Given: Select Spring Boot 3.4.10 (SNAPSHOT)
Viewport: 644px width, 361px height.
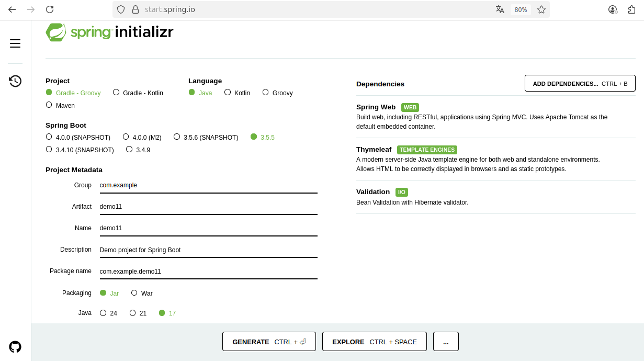Looking at the screenshot, I should coord(80,150).
